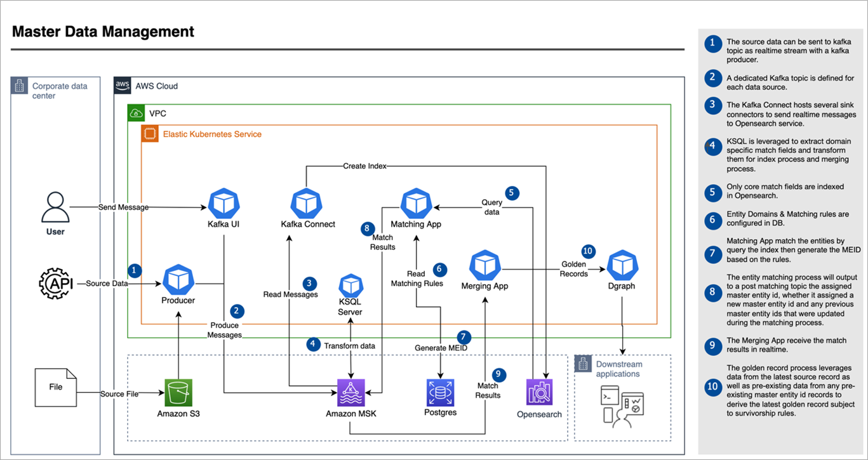This screenshot has height=460, width=868.
Task: Click the "Query data" label
Action: [x=492, y=207]
